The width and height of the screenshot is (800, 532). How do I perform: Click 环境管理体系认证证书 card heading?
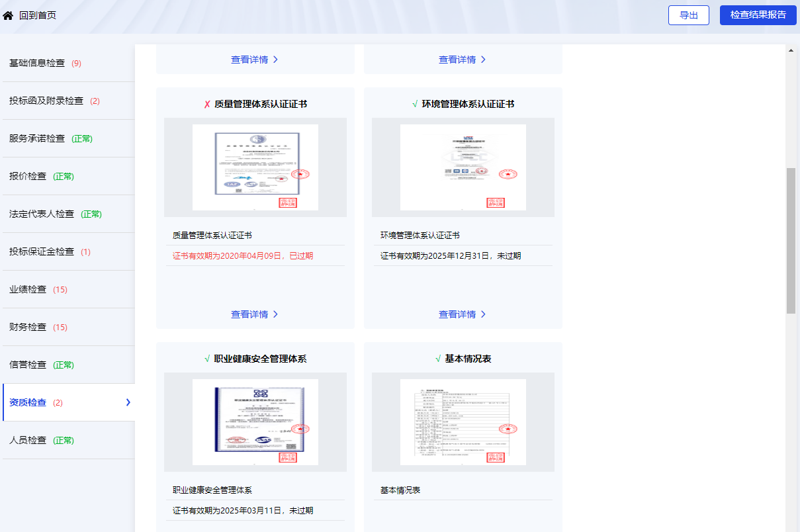pos(468,105)
